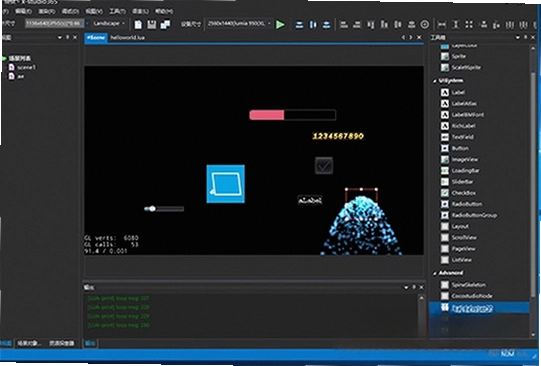
Task: Run the scene with the green play button
Action: (x=280, y=24)
